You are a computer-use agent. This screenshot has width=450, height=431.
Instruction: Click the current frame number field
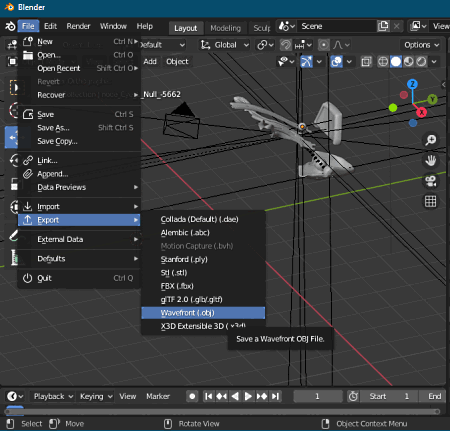pos(318,396)
